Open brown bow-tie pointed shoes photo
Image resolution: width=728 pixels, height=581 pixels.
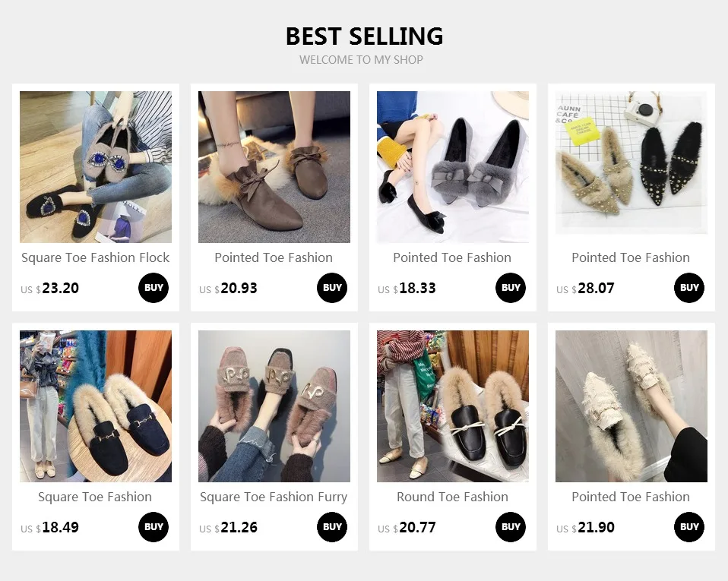[x=274, y=167]
